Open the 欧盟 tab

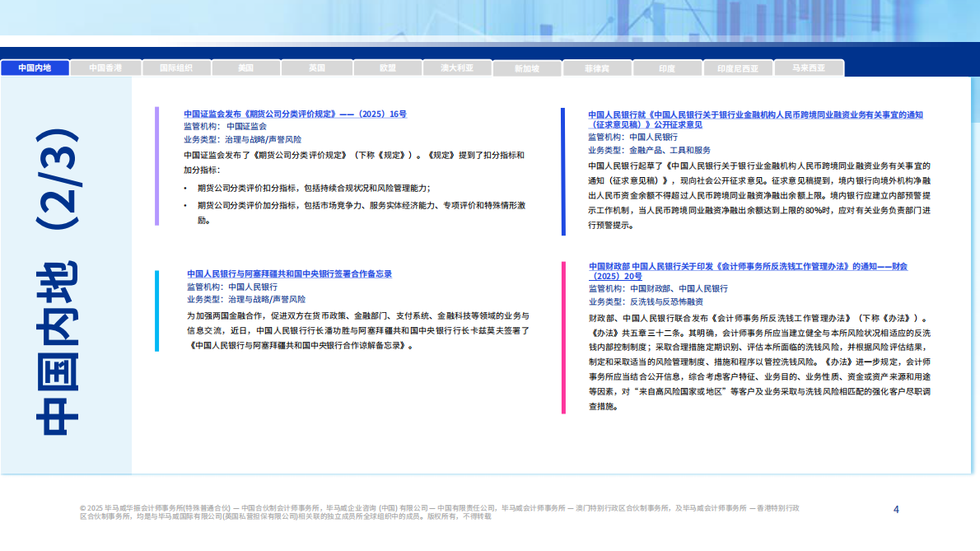pyautogui.click(x=387, y=68)
